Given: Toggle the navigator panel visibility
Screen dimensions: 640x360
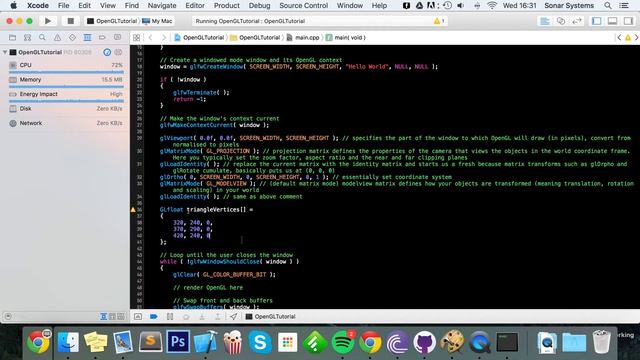Looking at the screenshot, I should click(x=597, y=21).
